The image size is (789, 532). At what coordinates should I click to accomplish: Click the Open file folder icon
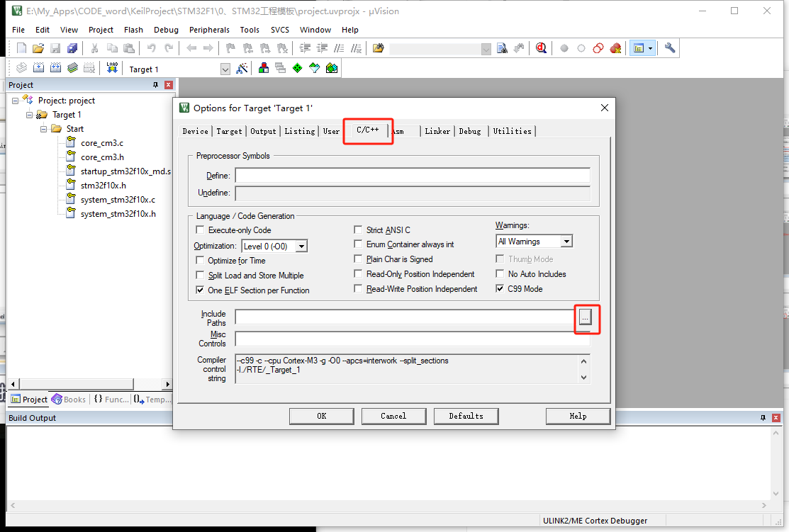pos(38,48)
